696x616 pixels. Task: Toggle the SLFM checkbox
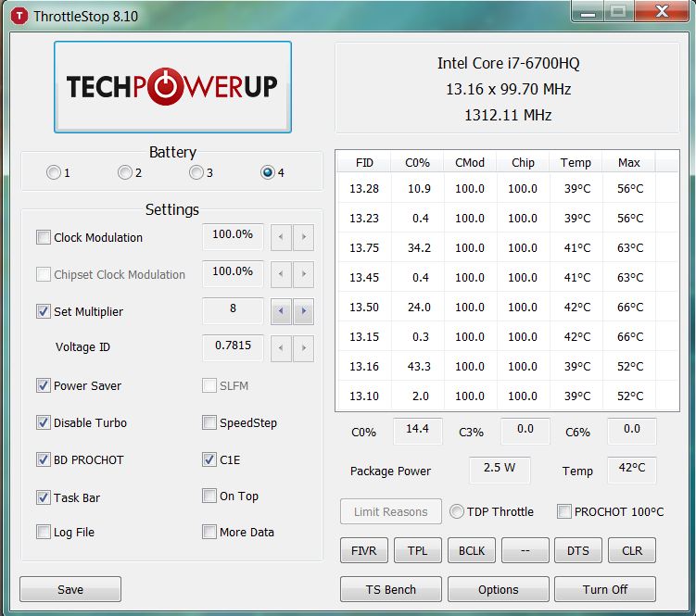pyautogui.click(x=209, y=385)
